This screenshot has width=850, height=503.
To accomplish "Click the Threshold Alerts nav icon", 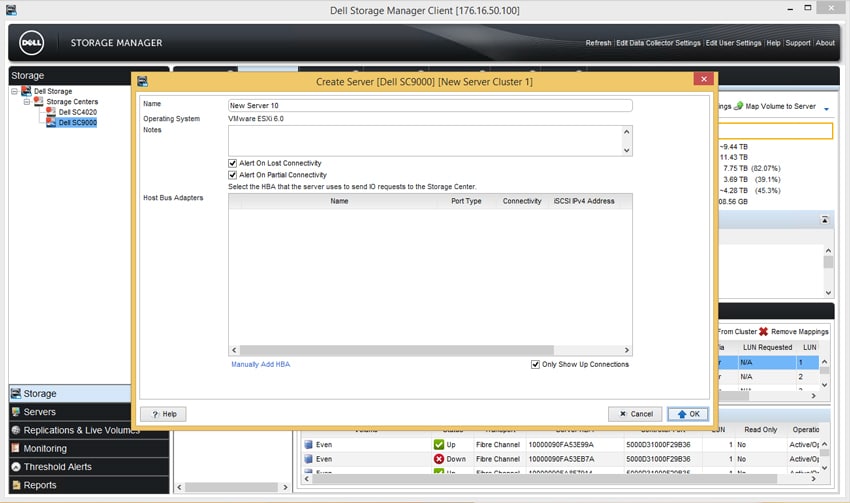I will coord(16,467).
